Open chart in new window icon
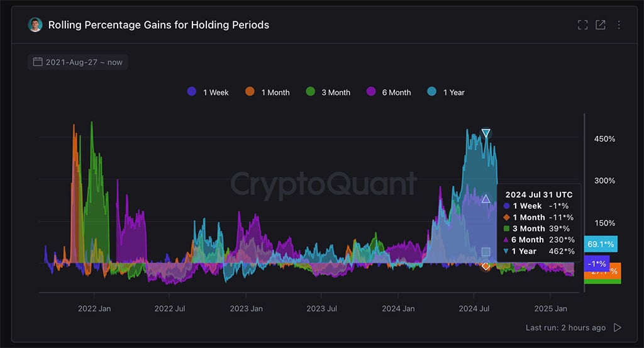Viewport: 644px width, 348px height. [601, 25]
